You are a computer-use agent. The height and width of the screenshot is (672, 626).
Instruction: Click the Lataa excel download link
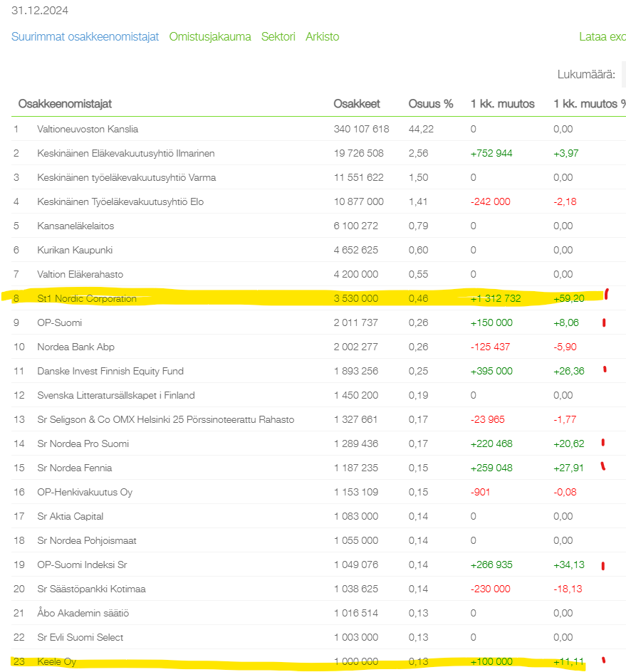coord(602,37)
